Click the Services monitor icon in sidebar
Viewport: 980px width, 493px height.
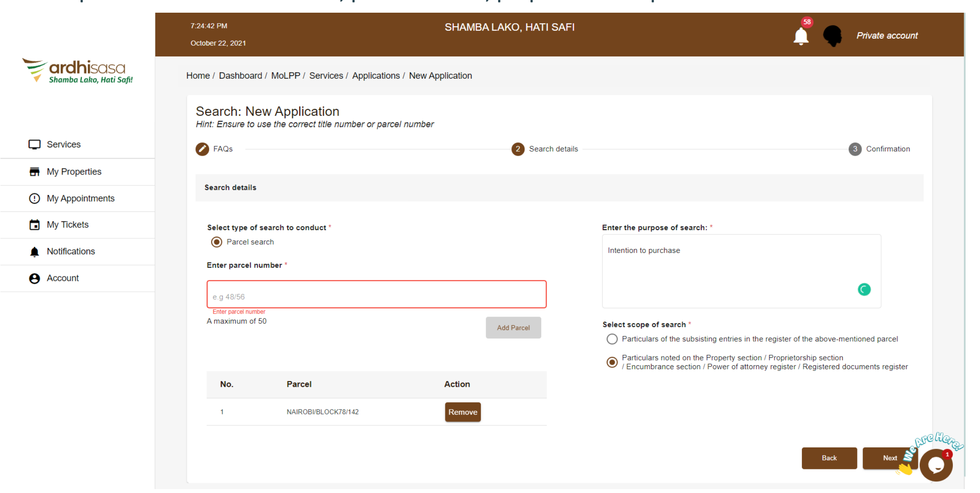pyautogui.click(x=35, y=145)
